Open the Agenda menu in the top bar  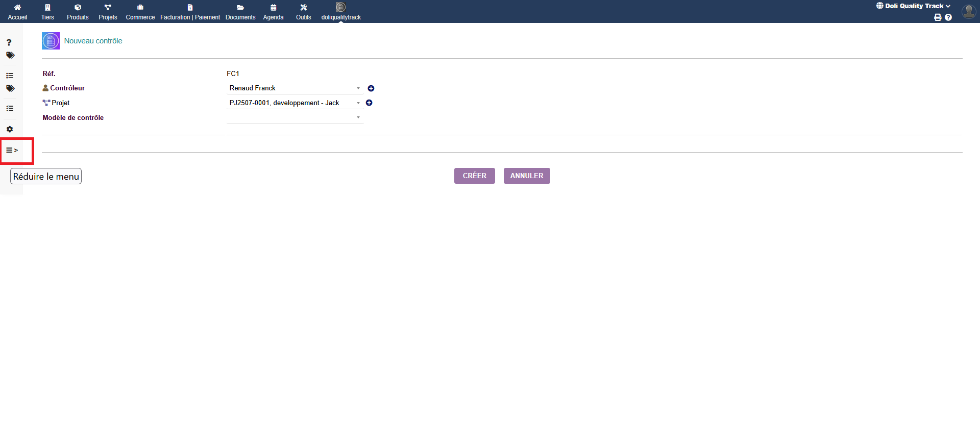click(273, 12)
